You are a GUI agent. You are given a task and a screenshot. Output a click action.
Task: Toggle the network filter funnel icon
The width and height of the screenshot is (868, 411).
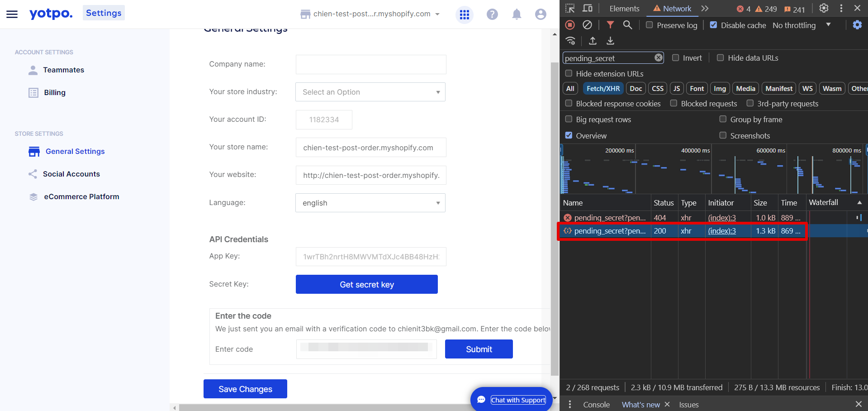(610, 25)
